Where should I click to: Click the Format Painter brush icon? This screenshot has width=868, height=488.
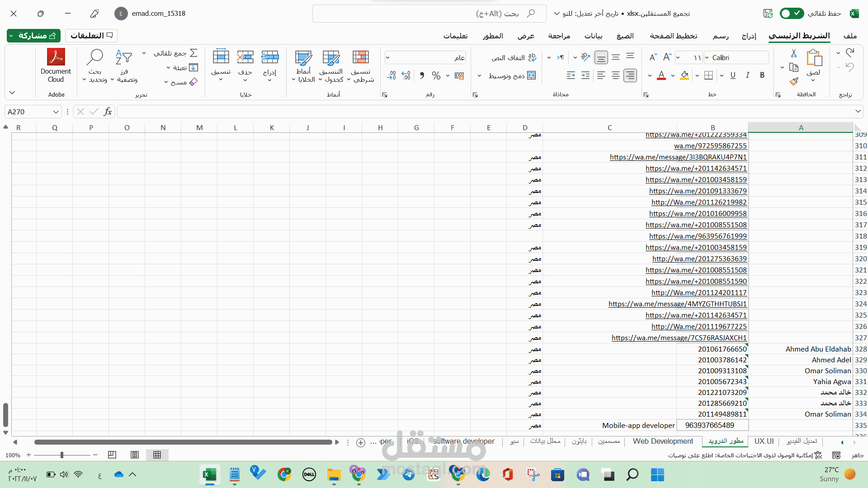(794, 81)
